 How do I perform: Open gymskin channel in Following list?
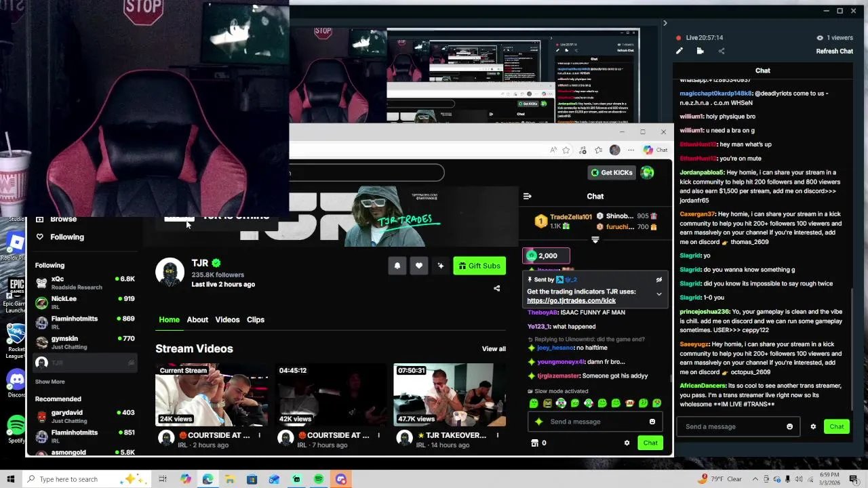(x=85, y=342)
